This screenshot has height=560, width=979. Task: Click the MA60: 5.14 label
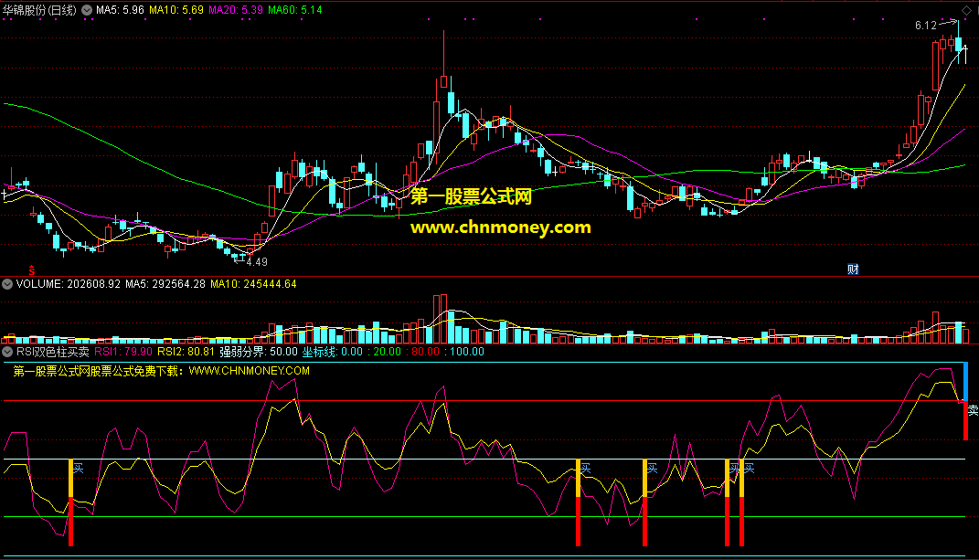coord(294,10)
